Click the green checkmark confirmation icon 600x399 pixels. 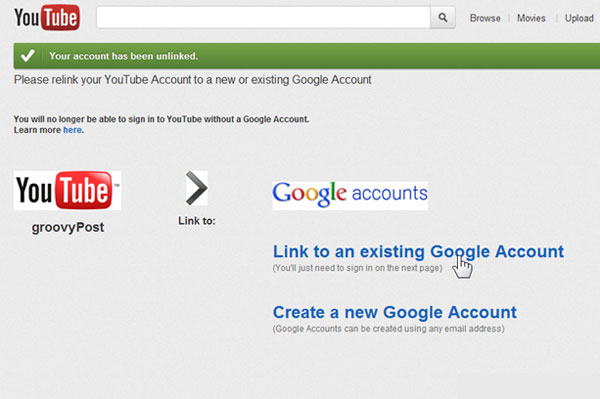coord(28,56)
